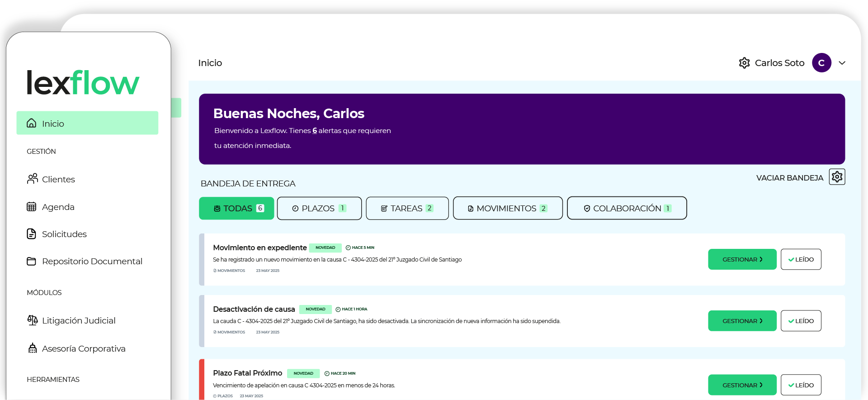Select the Colaboración filter tab
Image resolution: width=868 pixels, height=400 pixels.
[627, 208]
